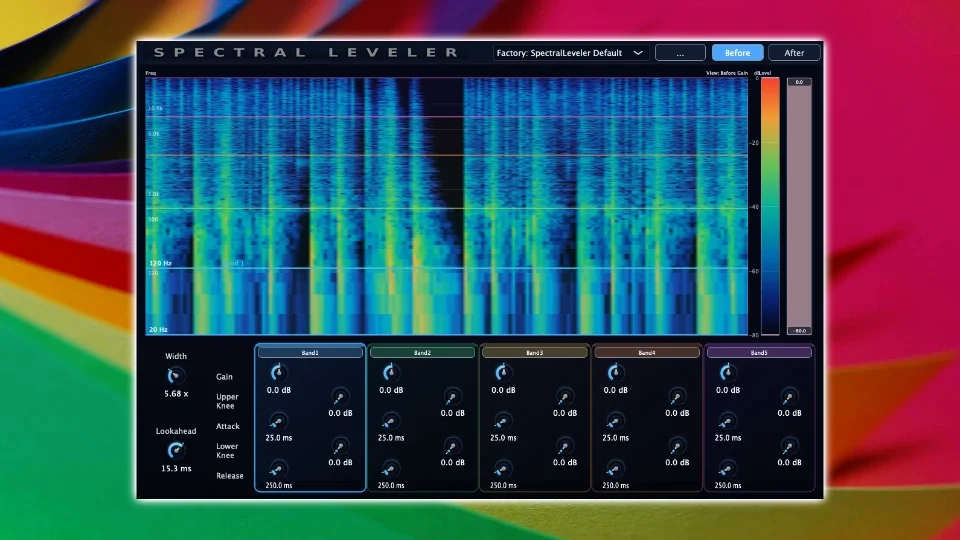Click the Band2 Release knob
The height and width of the screenshot is (540, 960).
pyautogui.click(x=390, y=470)
